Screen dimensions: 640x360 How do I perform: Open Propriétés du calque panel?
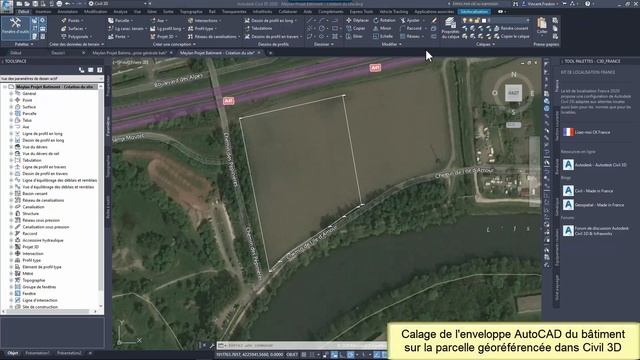click(x=451, y=28)
